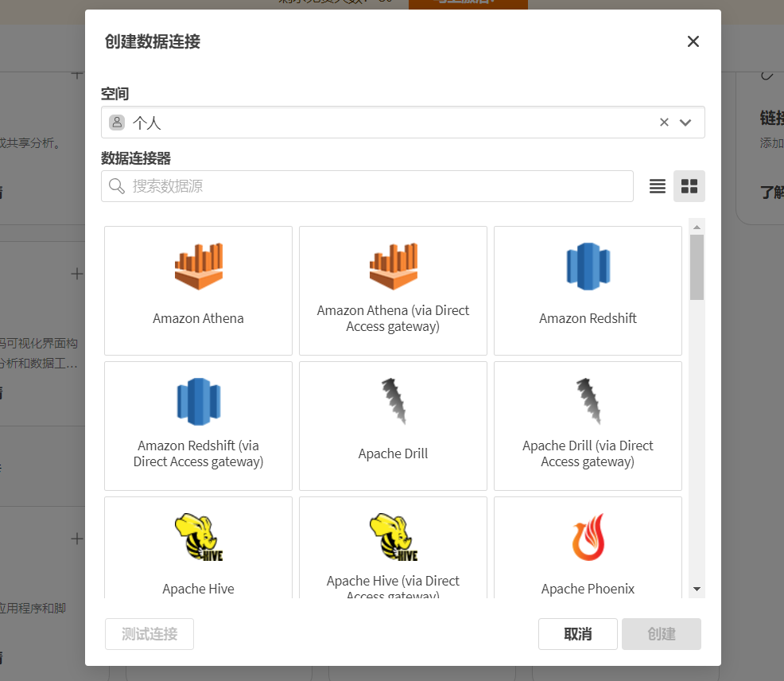The image size is (784, 681).
Task: Pick the Apache Hive bee icon
Action: [199, 537]
